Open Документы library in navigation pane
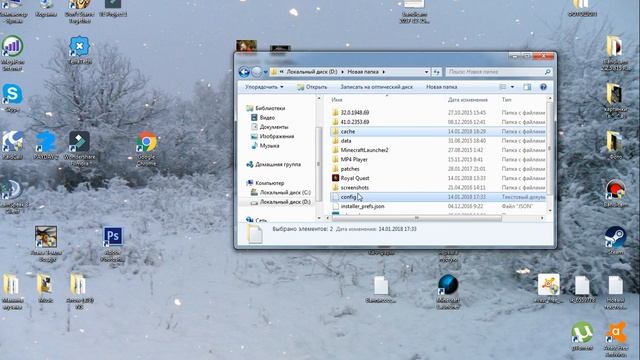 273,127
